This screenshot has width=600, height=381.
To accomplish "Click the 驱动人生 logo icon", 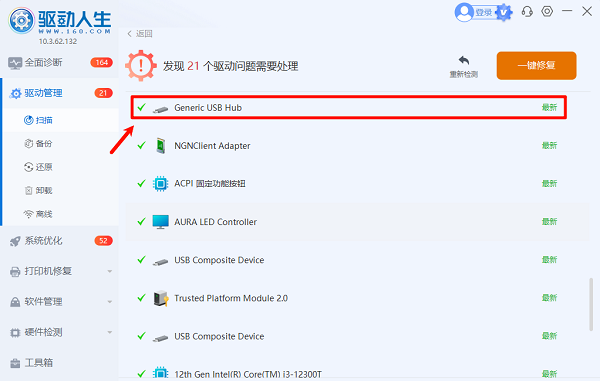I will tap(21, 21).
